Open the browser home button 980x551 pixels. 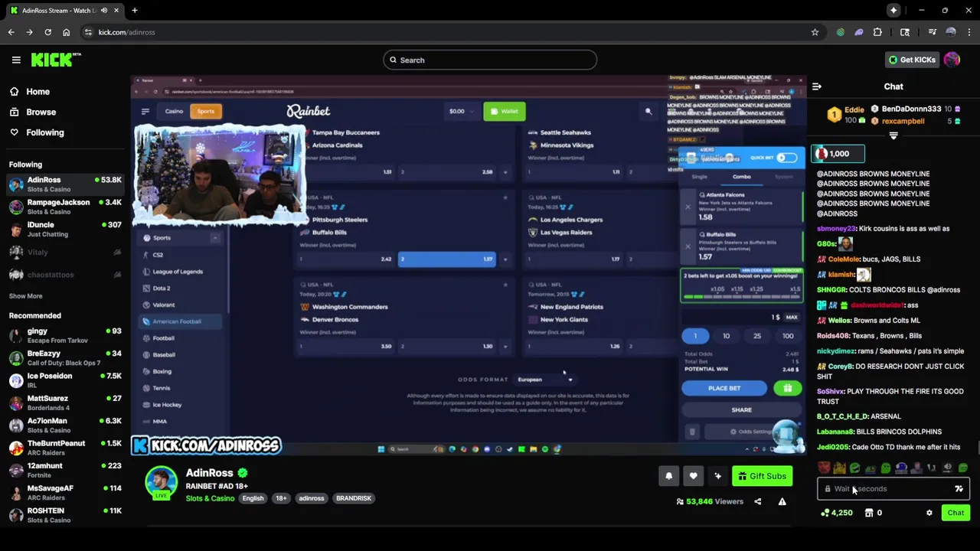click(66, 32)
